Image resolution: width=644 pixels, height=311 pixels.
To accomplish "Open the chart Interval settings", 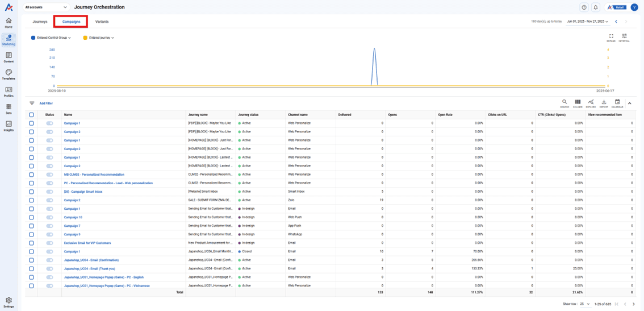I will pyautogui.click(x=624, y=38).
